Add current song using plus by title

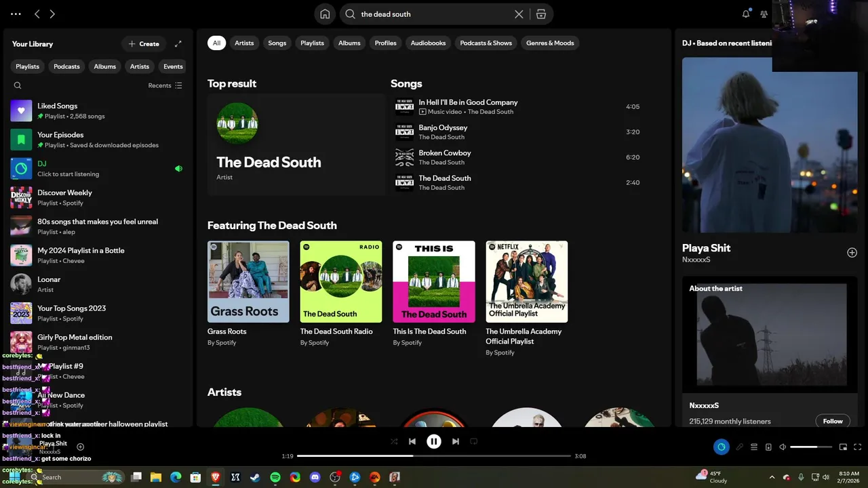pyautogui.click(x=80, y=447)
